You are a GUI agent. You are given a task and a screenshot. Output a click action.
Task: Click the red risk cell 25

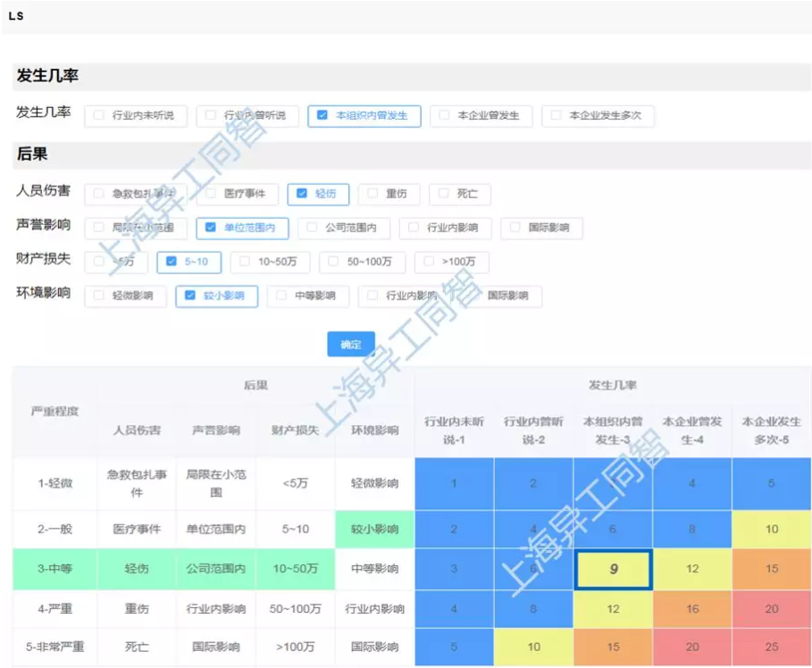click(771, 647)
